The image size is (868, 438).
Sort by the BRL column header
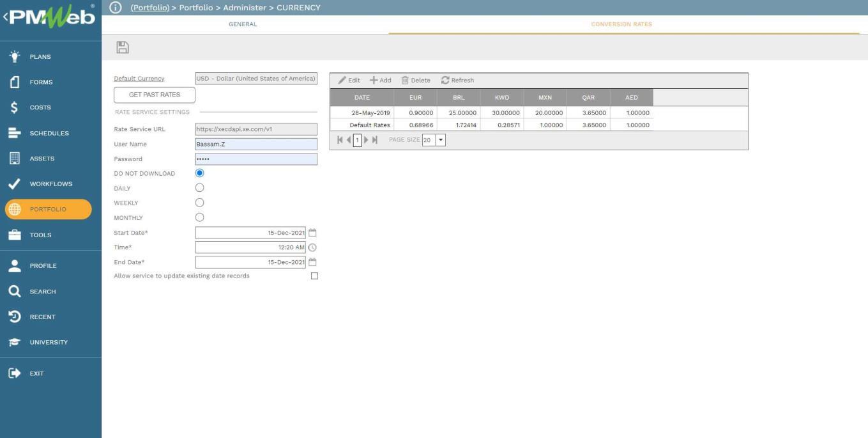[459, 98]
